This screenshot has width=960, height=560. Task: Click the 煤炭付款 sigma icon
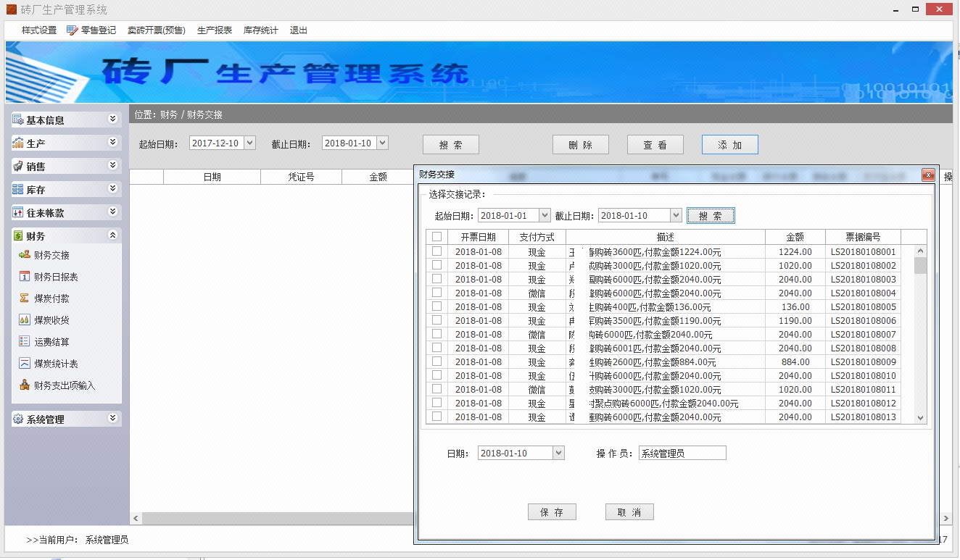[24, 298]
